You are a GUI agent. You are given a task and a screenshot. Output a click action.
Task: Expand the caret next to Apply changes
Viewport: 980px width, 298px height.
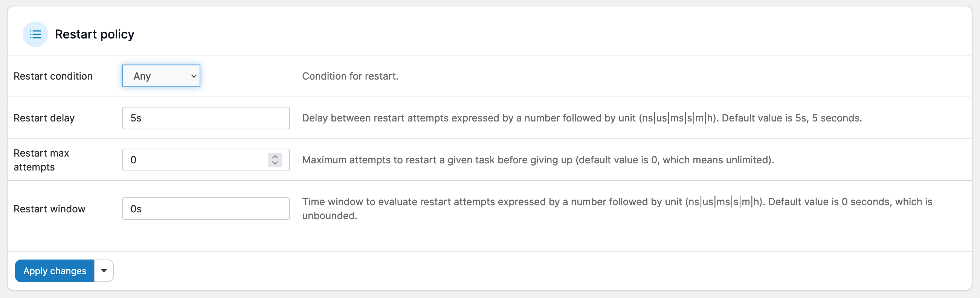(x=104, y=271)
